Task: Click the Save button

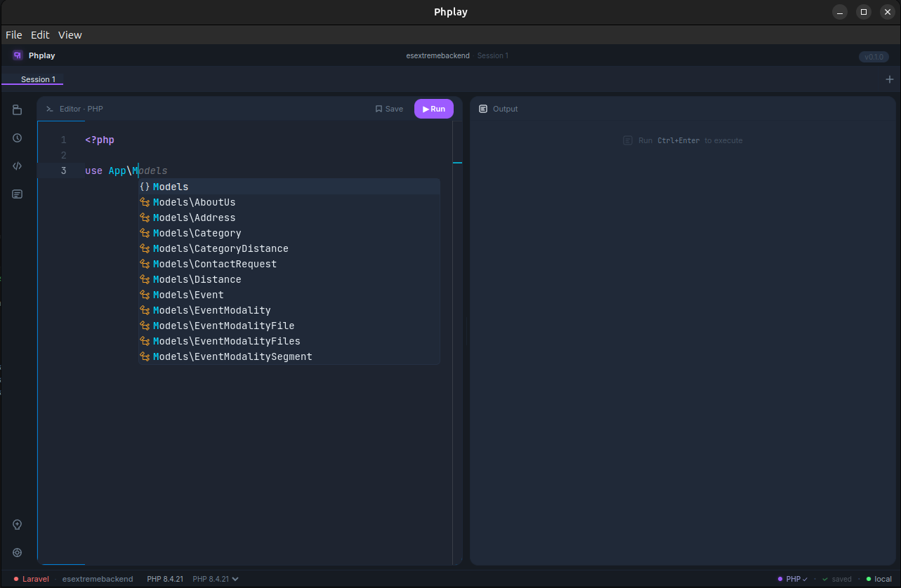Action: [x=389, y=109]
